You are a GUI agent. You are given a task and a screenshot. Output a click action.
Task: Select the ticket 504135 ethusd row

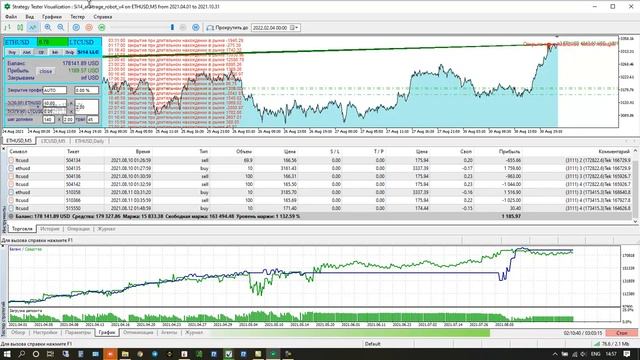(x=320, y=168)
